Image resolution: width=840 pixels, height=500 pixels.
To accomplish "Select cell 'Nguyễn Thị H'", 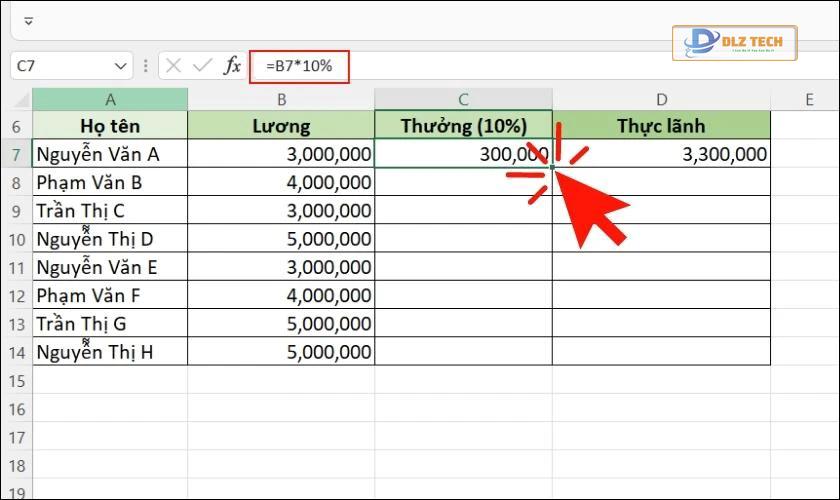I will pos(110,352).
